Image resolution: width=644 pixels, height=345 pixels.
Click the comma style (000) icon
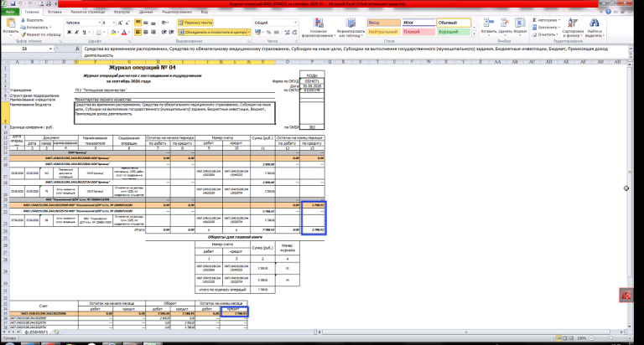pyautogui.click(x=277, y=32)
